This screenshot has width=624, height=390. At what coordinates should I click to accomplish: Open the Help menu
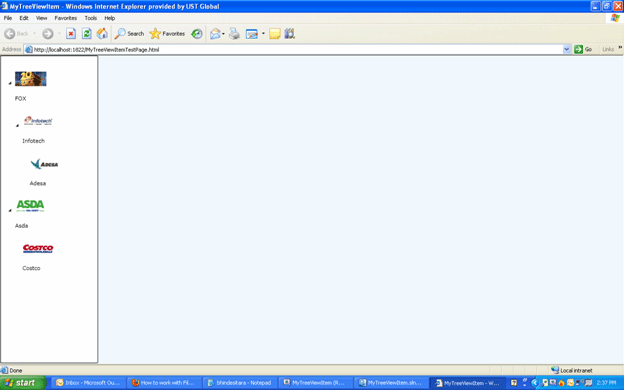(109, 18)
